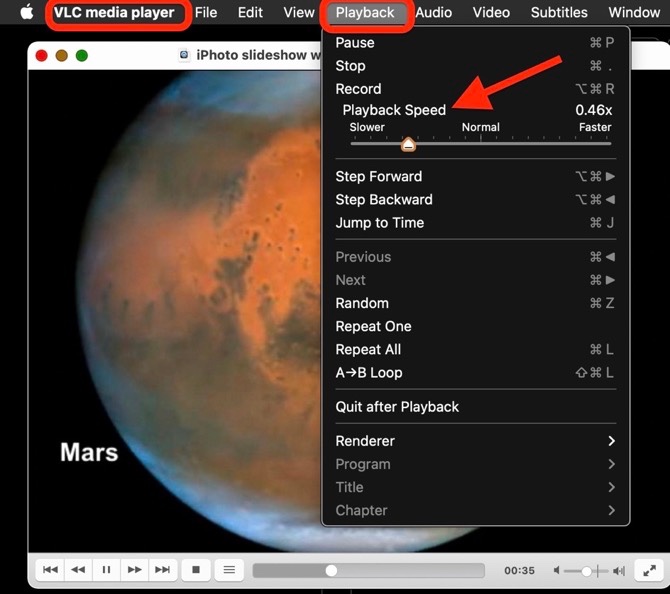Open the View menu
670x594 pixels.
click(x=299, y=12)
